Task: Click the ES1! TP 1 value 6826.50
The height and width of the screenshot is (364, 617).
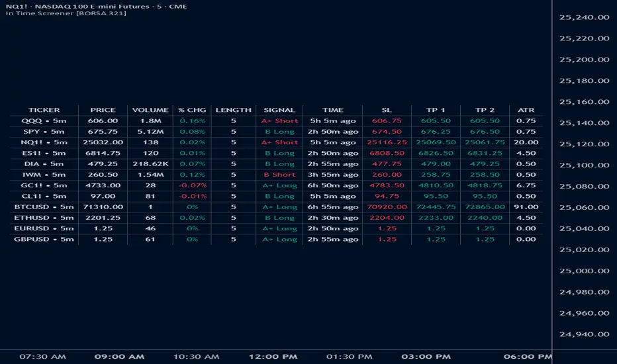Action: [436, 153]
